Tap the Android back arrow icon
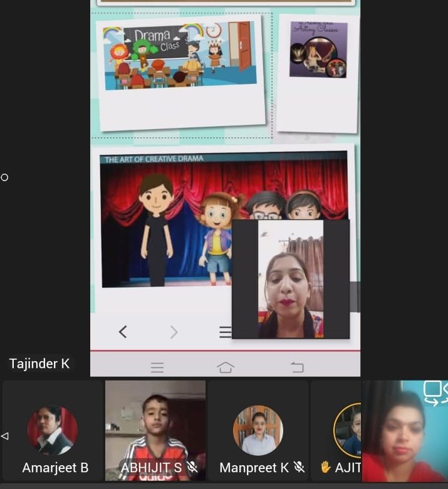This screenshot has width=448, height=489. coord(297,367)
